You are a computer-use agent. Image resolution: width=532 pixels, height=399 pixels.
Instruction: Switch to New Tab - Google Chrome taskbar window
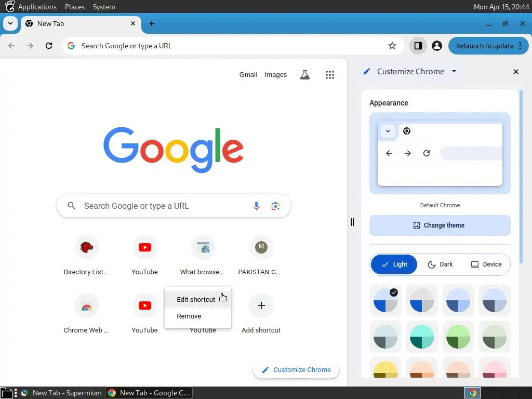tap(149, 393)
